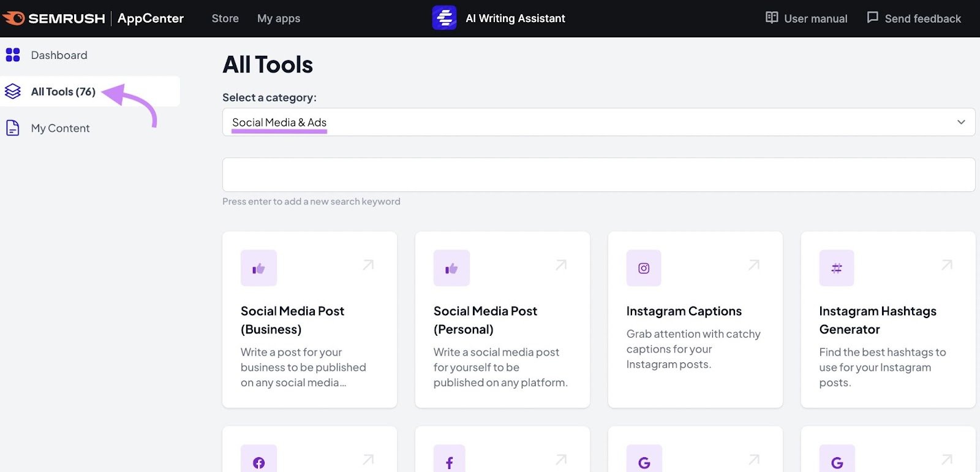980x472 pixels.
Task: Click 'Press enter to add a new search keyword' hint
Action: tap(311, 201)
